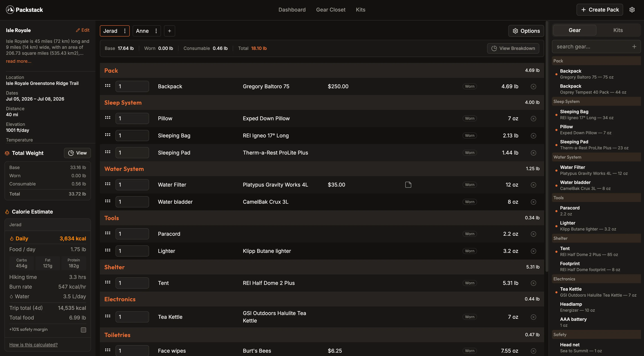Switch to the Gear tab in side panel

pyautogui.click(x=574, y=30)
